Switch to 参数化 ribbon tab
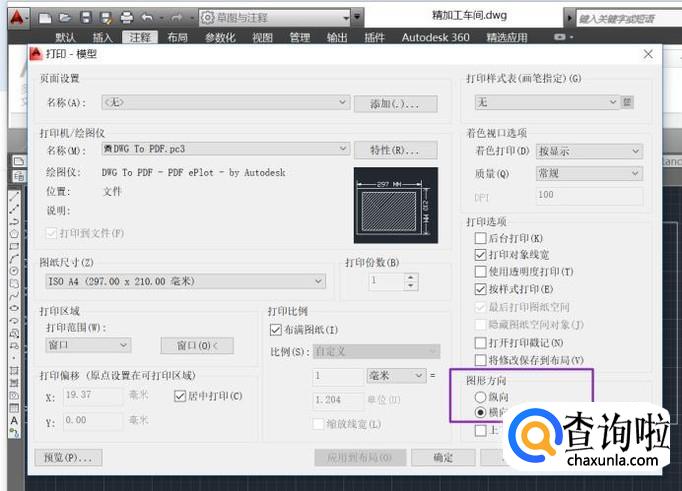 click(x=220, y=37)
